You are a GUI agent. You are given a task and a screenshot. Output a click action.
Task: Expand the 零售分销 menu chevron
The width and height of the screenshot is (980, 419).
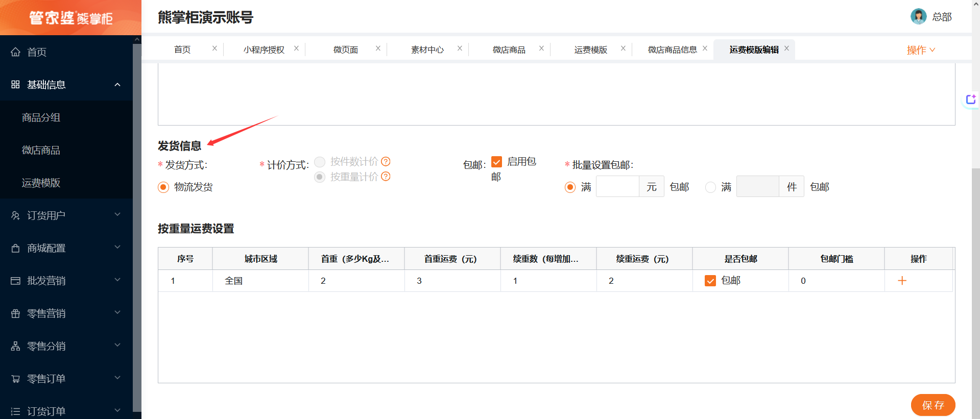tap(117, 346)
